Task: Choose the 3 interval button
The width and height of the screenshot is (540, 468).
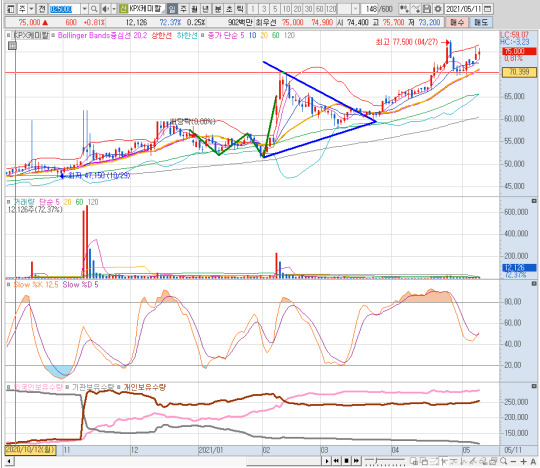Action: (264, 9)
